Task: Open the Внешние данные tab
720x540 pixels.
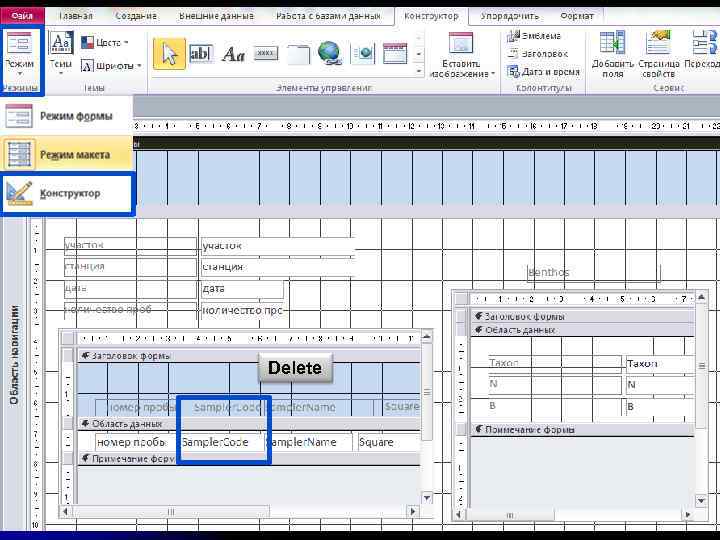Action: pos(216,16)
